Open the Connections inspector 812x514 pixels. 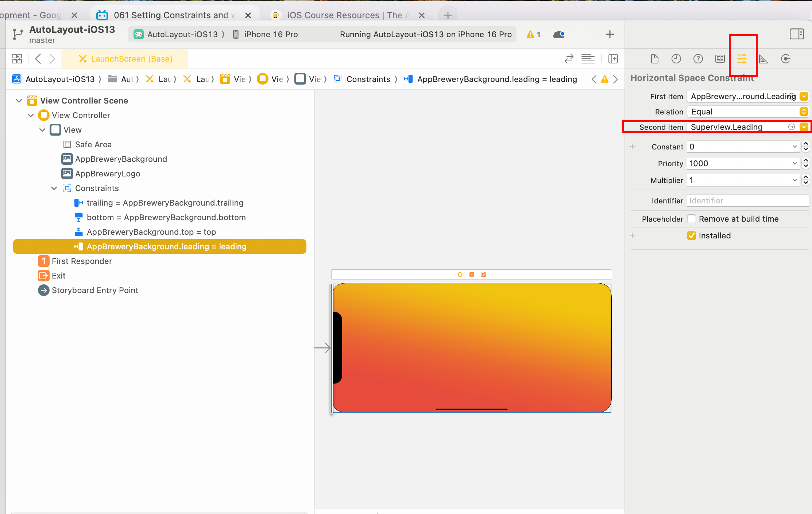[x=785, y=59]
